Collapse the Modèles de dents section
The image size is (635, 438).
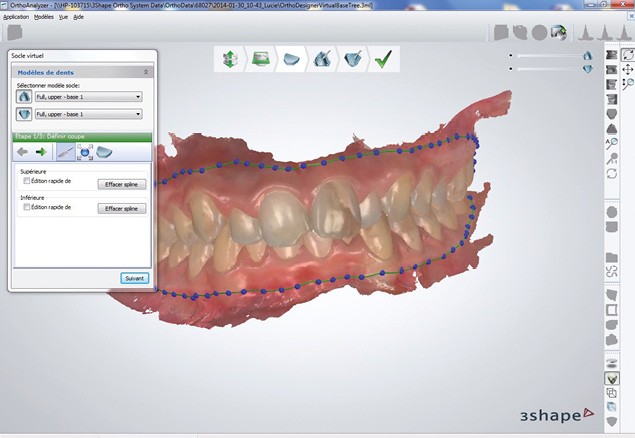pos(146,72)
